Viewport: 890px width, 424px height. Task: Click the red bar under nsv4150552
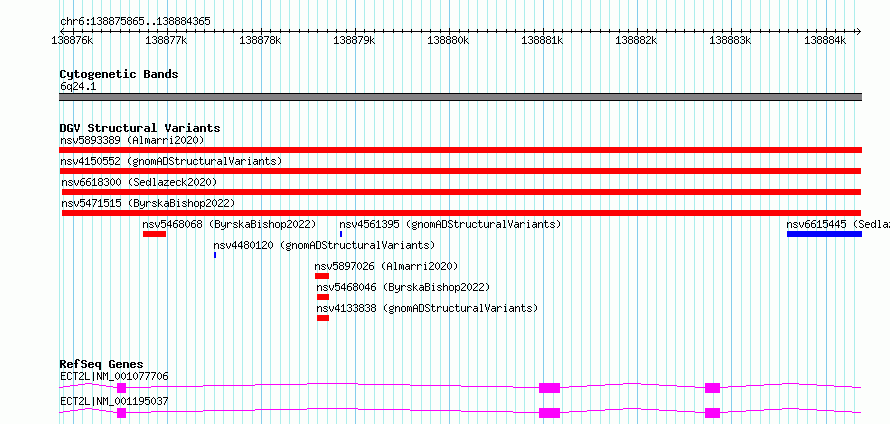point(460,171)
